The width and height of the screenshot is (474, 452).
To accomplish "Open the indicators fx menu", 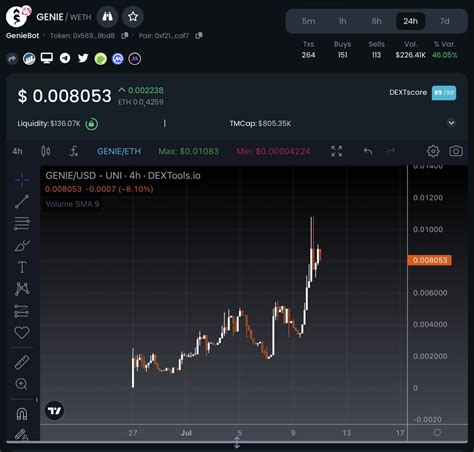I will [x=74, y=151].
